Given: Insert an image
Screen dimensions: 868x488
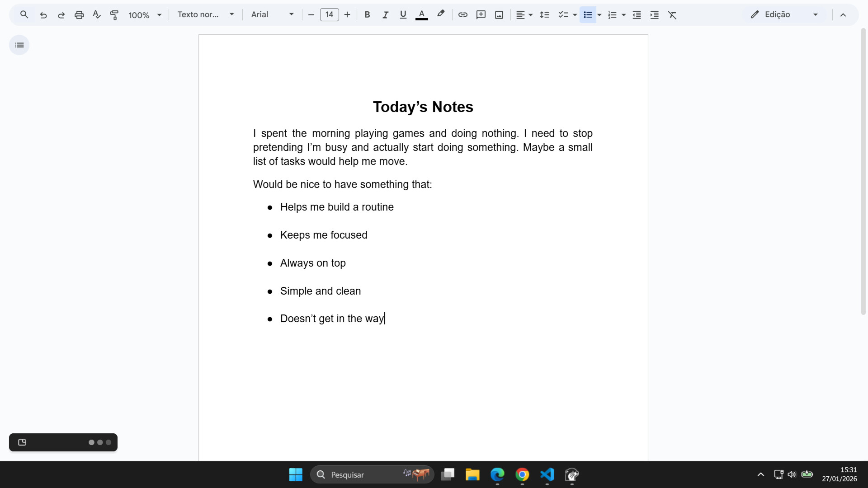Looking at the screenshot, I should tap(499, 14).
